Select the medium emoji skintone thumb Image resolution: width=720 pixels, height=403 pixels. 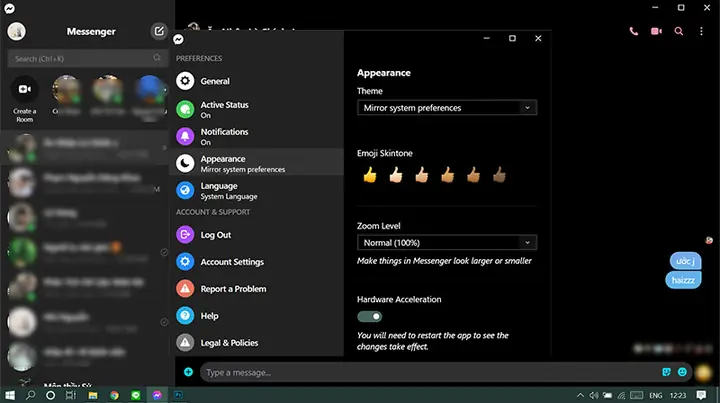click(447, 175)
